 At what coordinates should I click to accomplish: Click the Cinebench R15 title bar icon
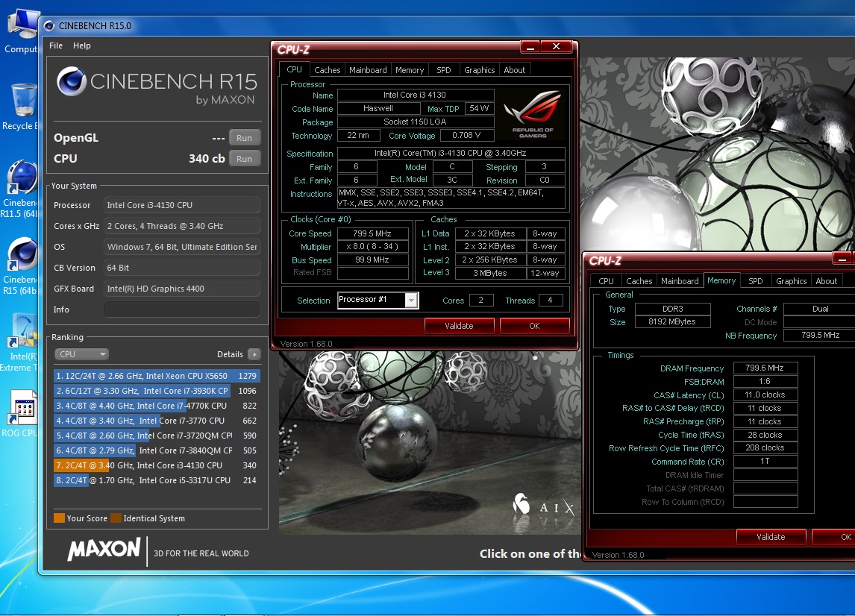49,25
